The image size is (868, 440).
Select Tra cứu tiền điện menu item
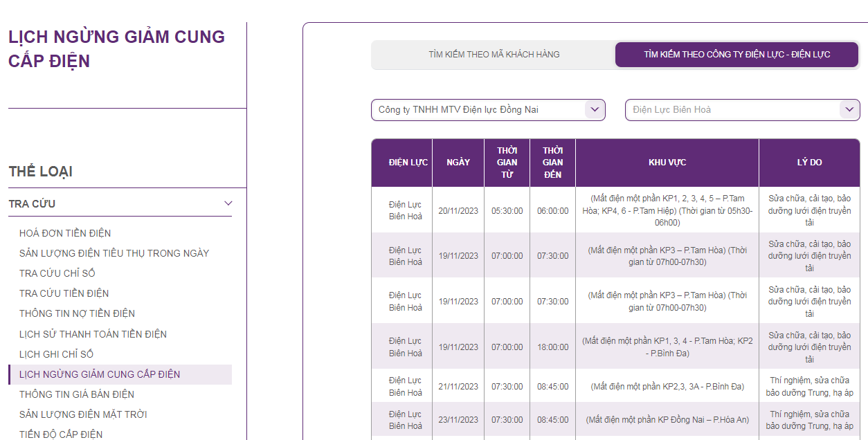[x=64, y=293]
